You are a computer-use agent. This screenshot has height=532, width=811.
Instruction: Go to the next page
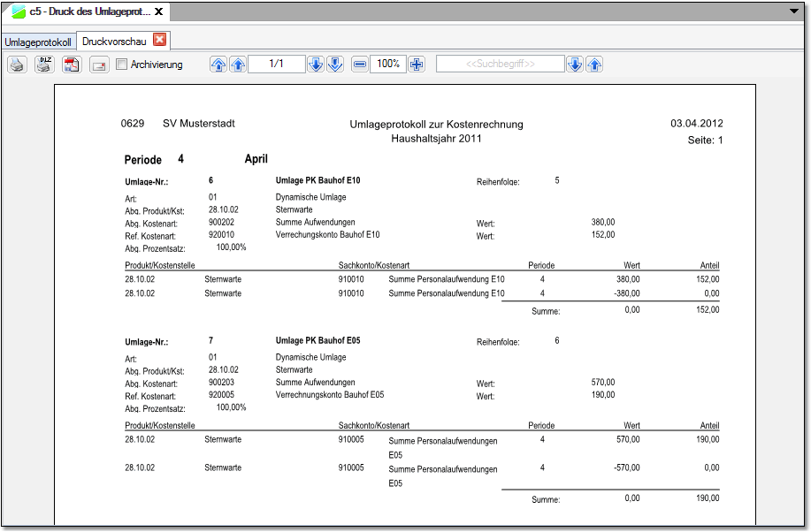click(x=316, y=65)
